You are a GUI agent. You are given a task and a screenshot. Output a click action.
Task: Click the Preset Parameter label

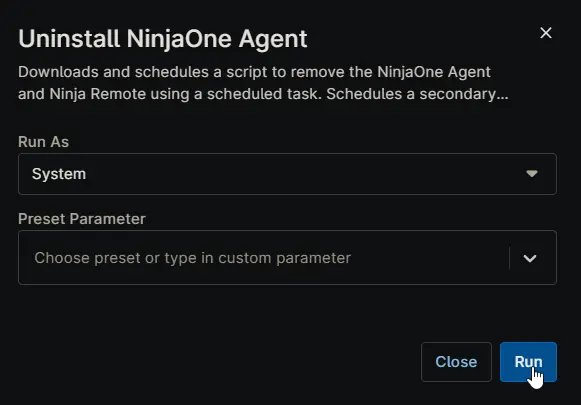coord(82,219)
